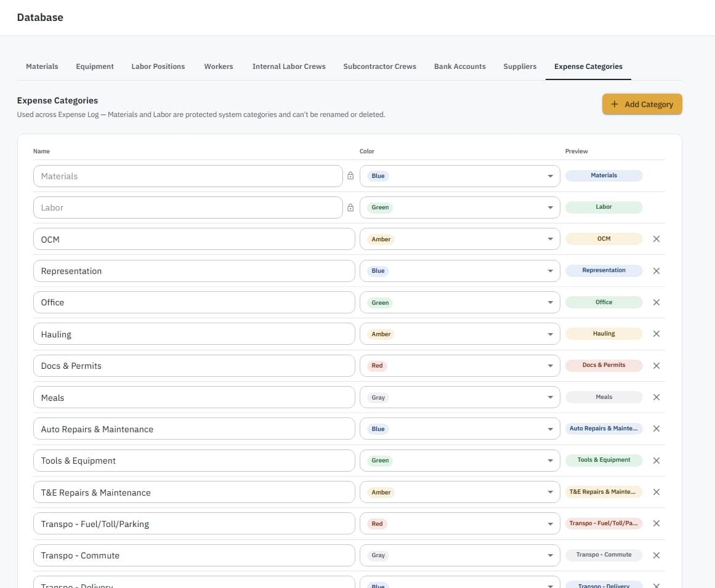Click the locked Labor name field
The image size is (715, 588).
tap(188, 207)
